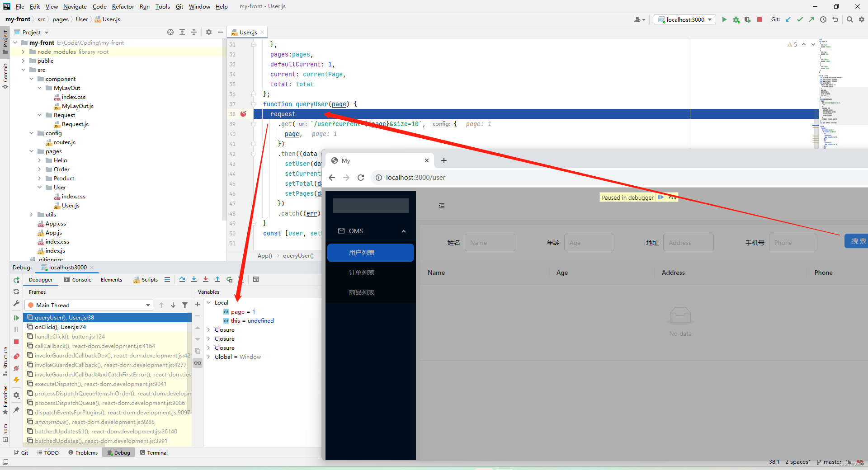The image size is (868, 470).
Task: Open the Main Thread dropdown in Frames
Action: (148, 305)
